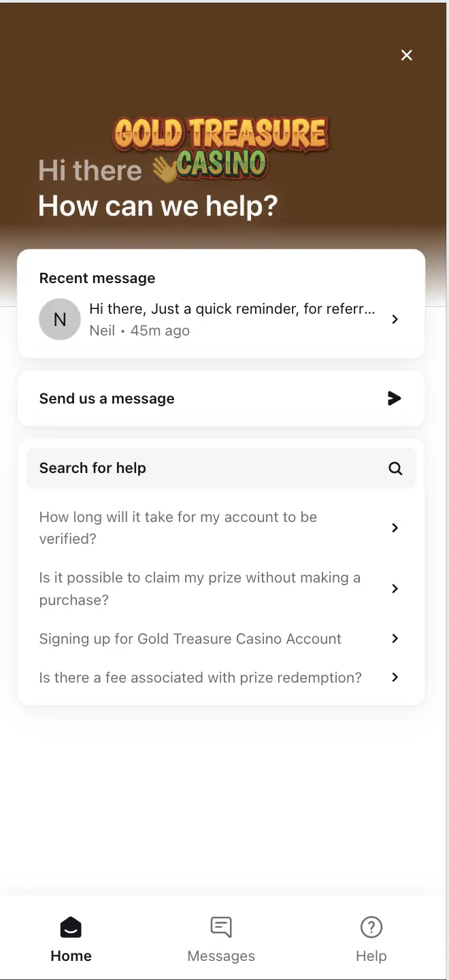Open the recent message from Neil

pyautogui.click(x=231, y=319)
